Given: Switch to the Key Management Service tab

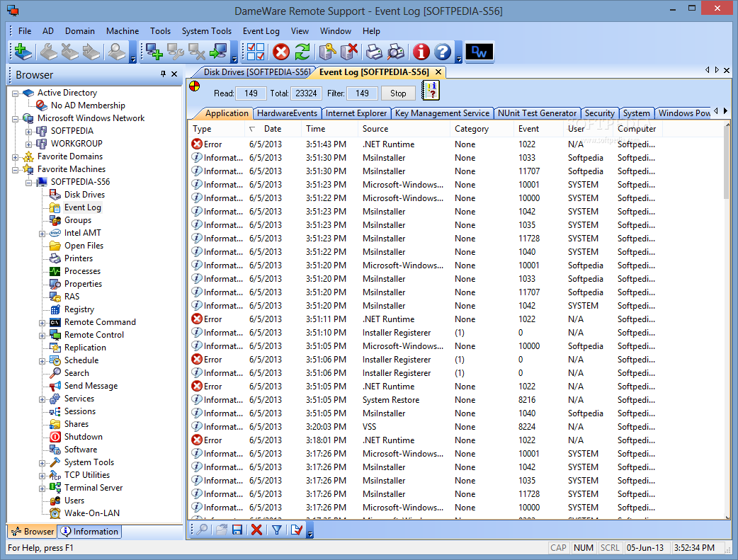Looking at the screenshot, I should click(443, 113).
